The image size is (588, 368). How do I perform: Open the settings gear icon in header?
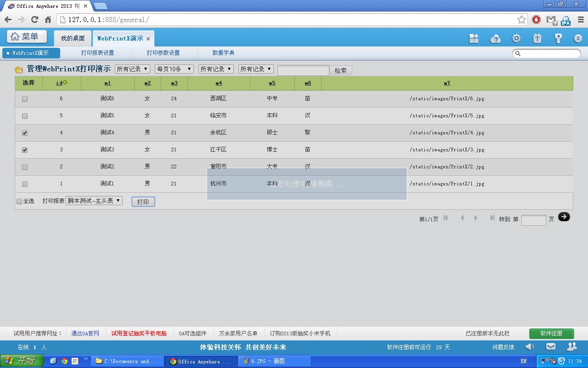516,39
